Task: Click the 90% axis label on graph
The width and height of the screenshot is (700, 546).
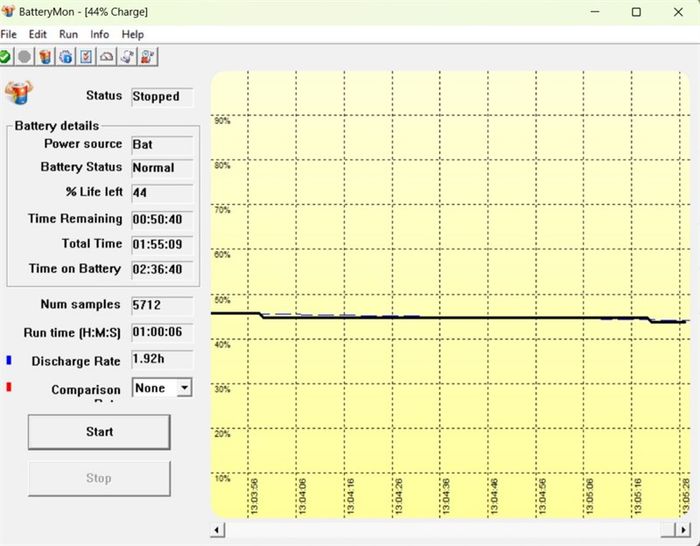Action: [x=222, y=121]
